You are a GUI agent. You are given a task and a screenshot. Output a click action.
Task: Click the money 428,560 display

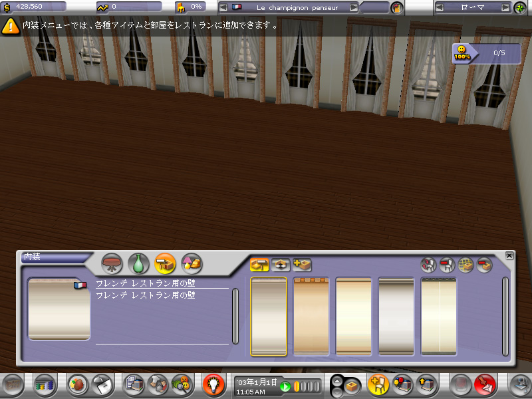pos(33,7)
